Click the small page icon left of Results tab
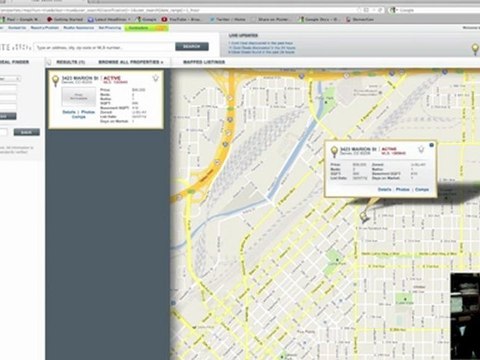This screenshot has height=360, width=480. [x=49, y=62]
